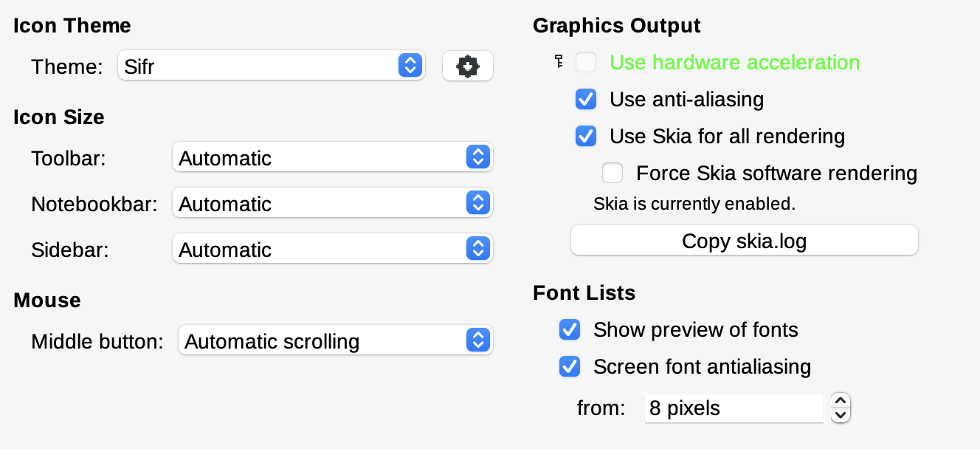Decrease antialiasing pixels with down arrow

click(x=841, y=416)
